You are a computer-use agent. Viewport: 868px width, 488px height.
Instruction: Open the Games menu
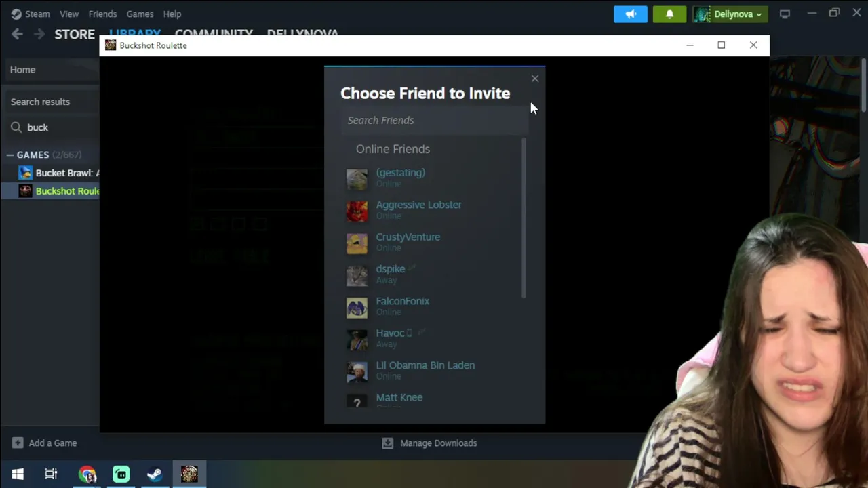tap(140, 14)
